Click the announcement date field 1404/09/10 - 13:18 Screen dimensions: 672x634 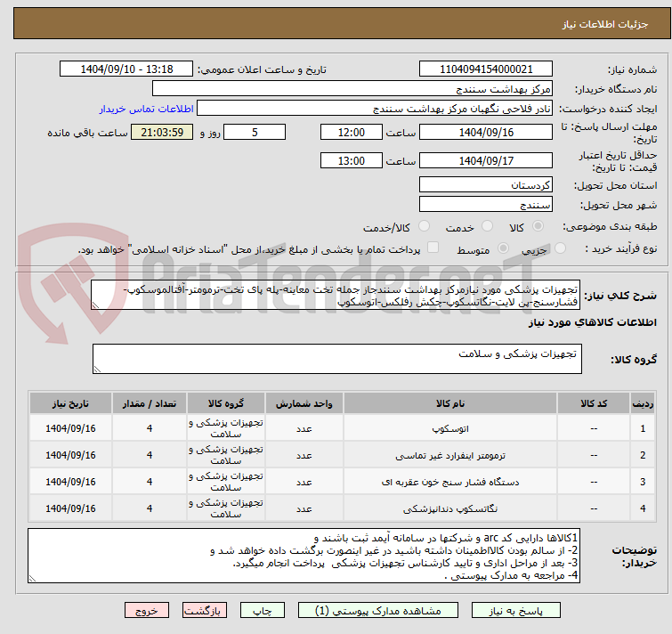click(x=126, y=69)
